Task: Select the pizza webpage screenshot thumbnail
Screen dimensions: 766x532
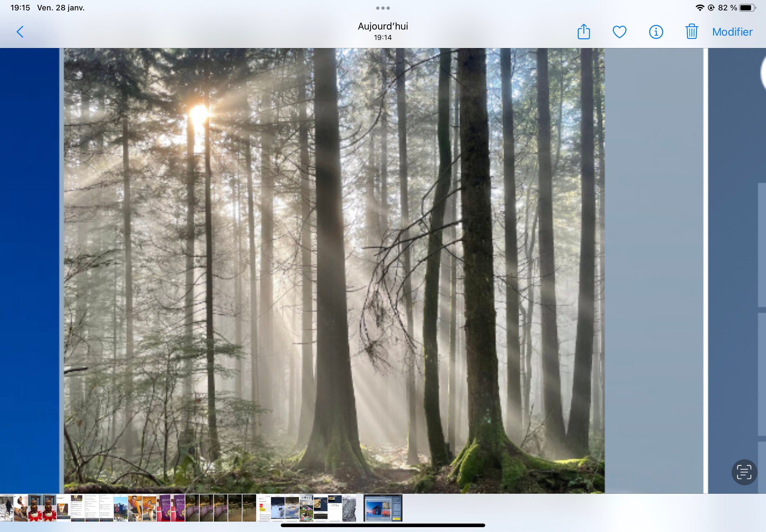Action: (320, 508)
